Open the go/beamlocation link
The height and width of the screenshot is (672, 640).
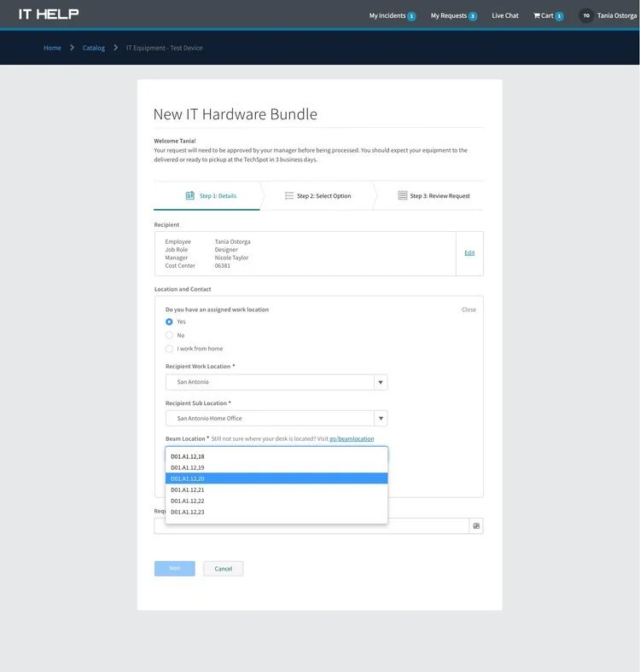[352, 439]
